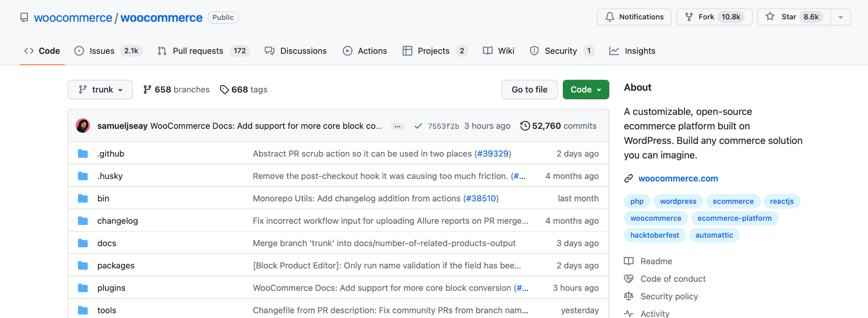Click the Notifications button

pyautogui.click(x=634, y=17)
